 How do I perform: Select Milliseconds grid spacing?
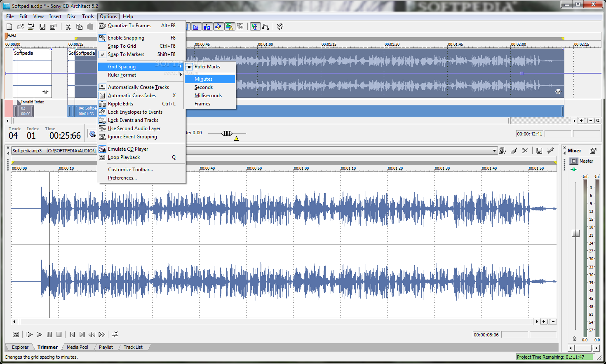(x=210, y=96)
